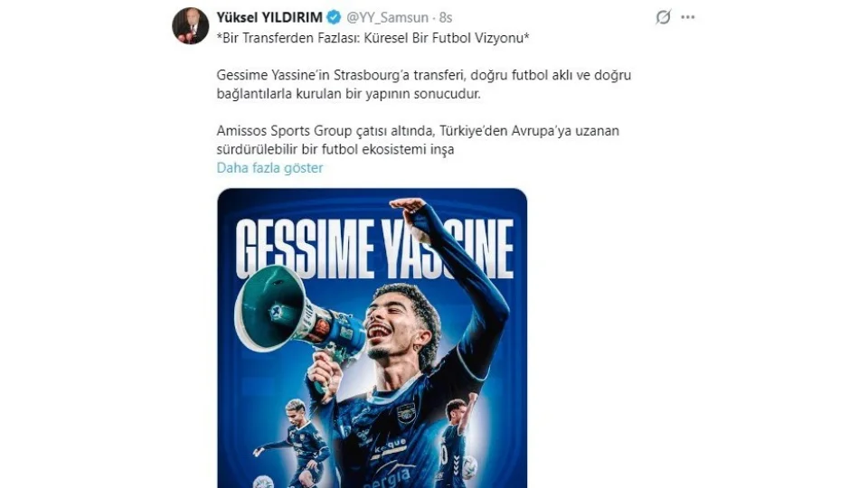Click the blue verified badge icon
This screenshot has width=868, height=488.
[334, 18]
